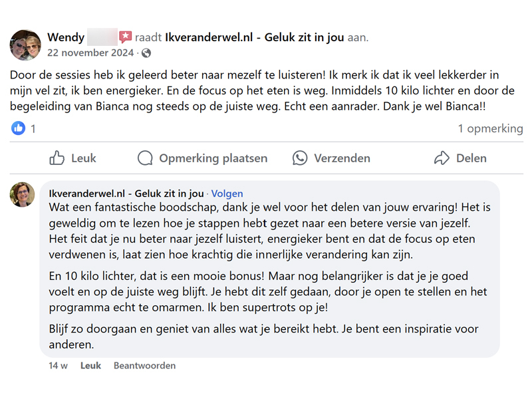Follow the page via Volgen link
This screenshot has width=532, height=399.
227,194
